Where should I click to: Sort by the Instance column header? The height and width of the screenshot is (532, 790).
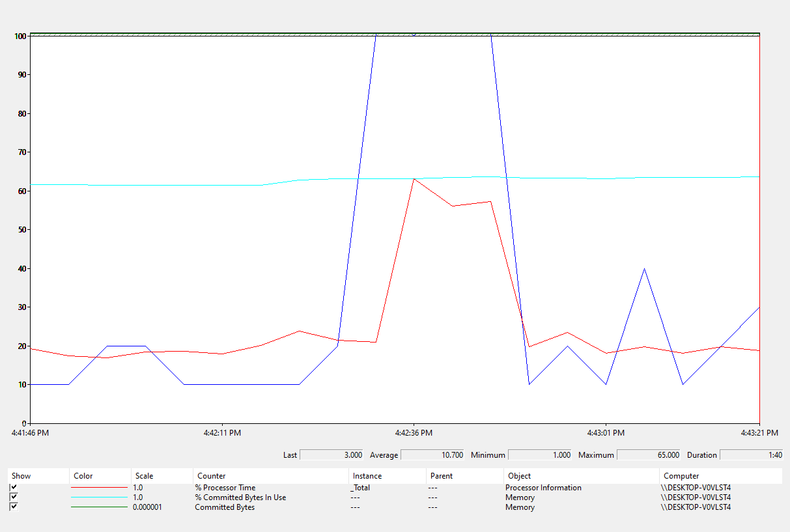(387, 476)
